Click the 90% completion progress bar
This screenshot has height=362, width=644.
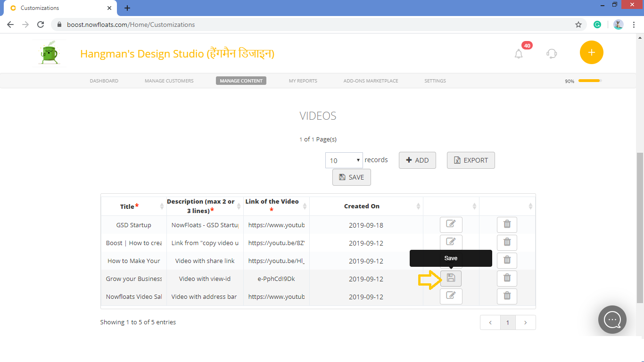590,81
